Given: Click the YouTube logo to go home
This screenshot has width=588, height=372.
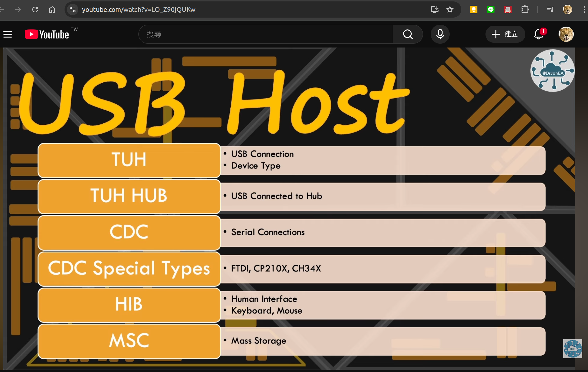Looking at the screenshot, I should [47, 34].
